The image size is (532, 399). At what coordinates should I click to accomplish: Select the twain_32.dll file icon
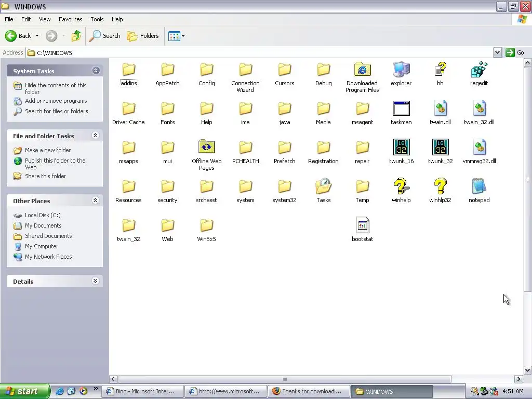coord(479,109)
